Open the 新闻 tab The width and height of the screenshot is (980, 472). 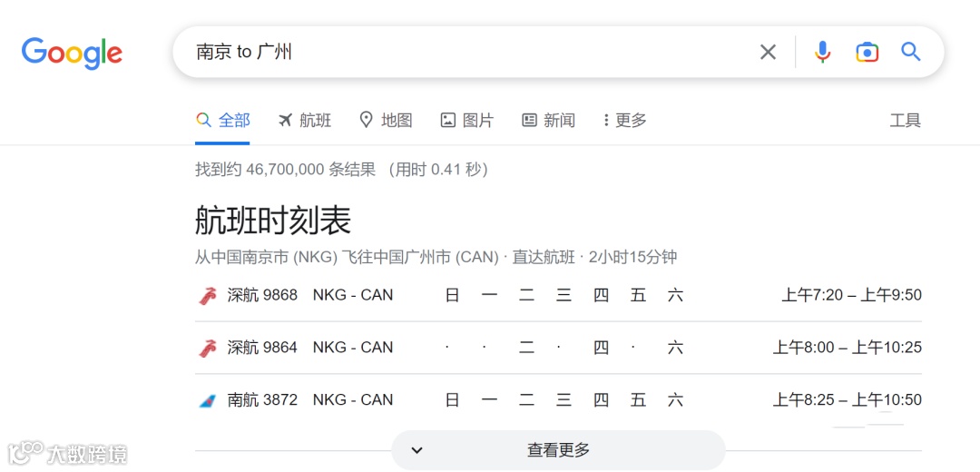tap(548, 120)
